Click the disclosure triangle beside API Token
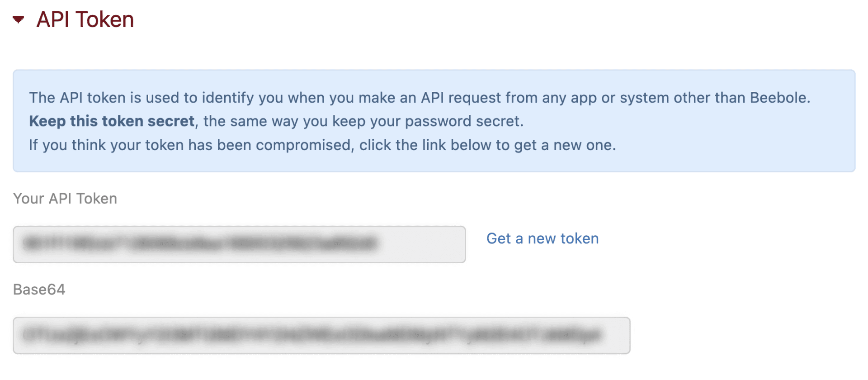This screenshot has height=380, width=868. point(18,19)
